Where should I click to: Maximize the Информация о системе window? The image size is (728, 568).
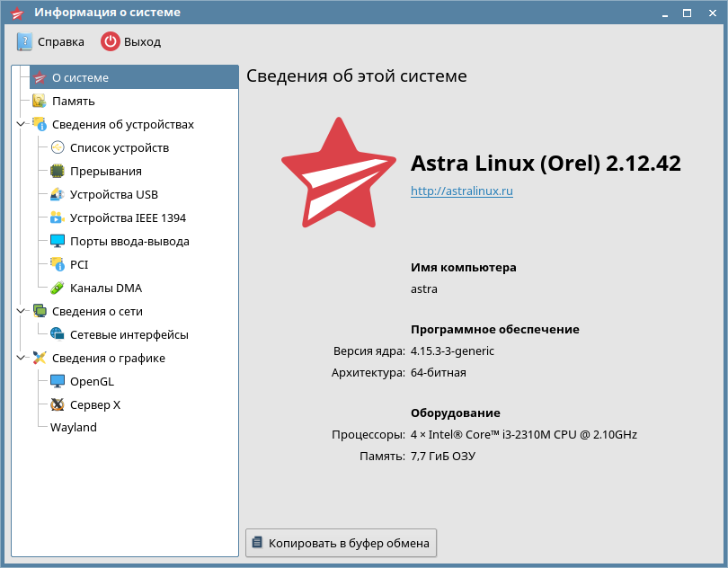pyautogui.click(x=688, y=13)
